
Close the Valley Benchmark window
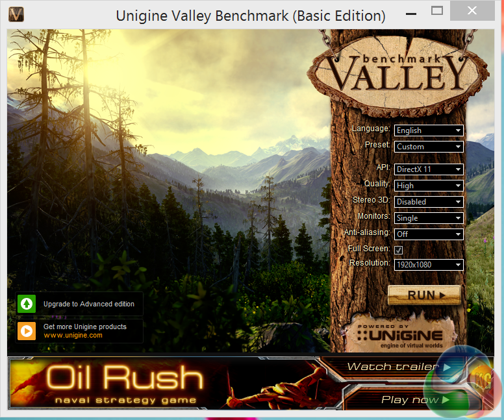pos(472,10)
